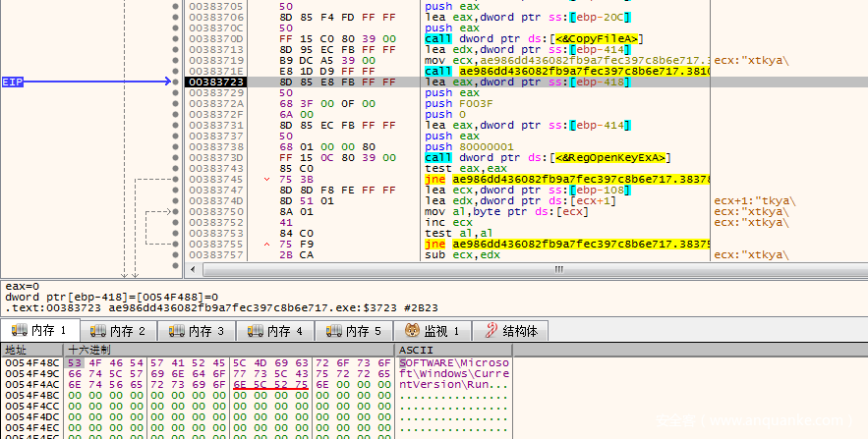This screenshot has width=868, height=439.
Task: Click the memory icon on 内存 3 tab
Action: (176, 331)
